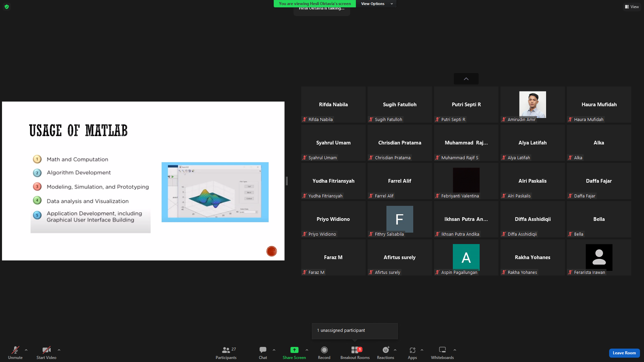Click Syahrul Umam's participant tile
This screenshot has height=362, width=644.
pos(333,143)
